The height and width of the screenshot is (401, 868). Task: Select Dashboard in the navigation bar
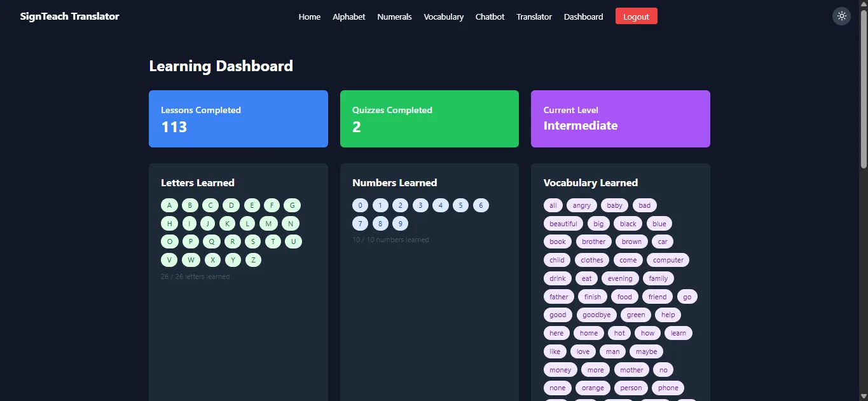(x=583, y=17)
